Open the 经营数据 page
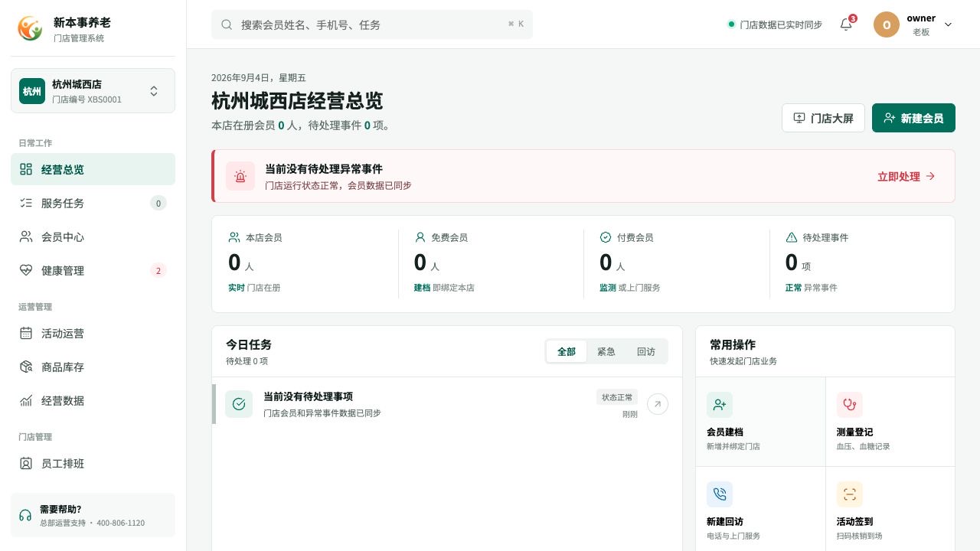 click(x=93, y=400)
